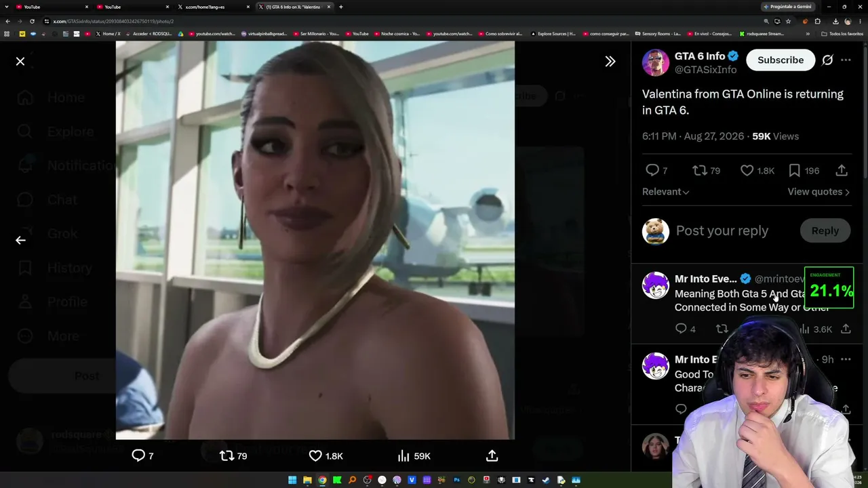This screenshot has height=488, width=868.
Task: Open the Explore Sources bookmark
Action: click(x=553, y=34)
